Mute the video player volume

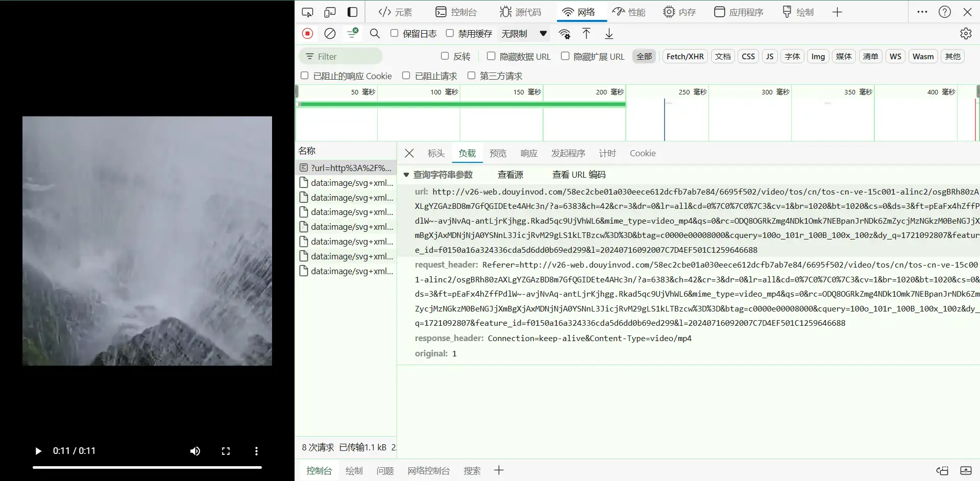point(195,451)
